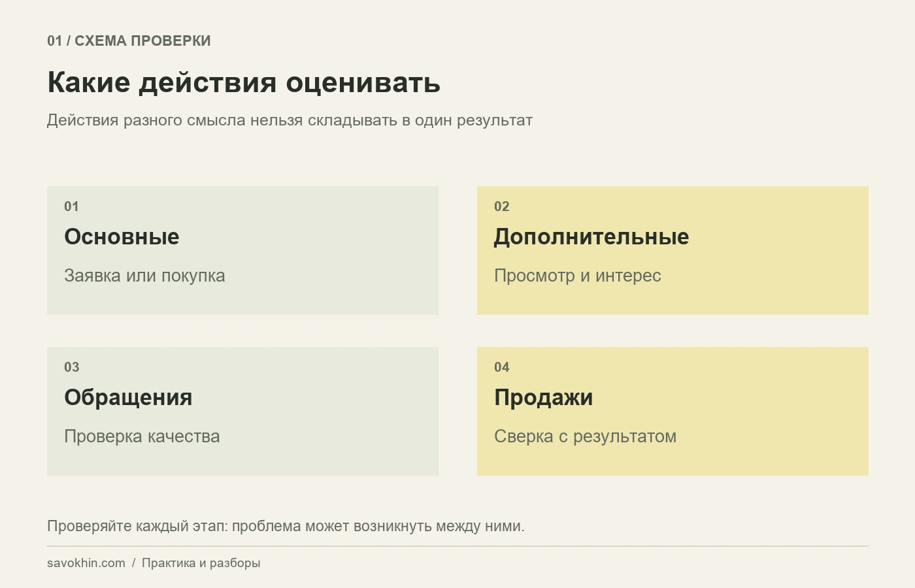Click the '01 / СХЕМА ПРОВЕРКИ' section label

pos(129,41)
